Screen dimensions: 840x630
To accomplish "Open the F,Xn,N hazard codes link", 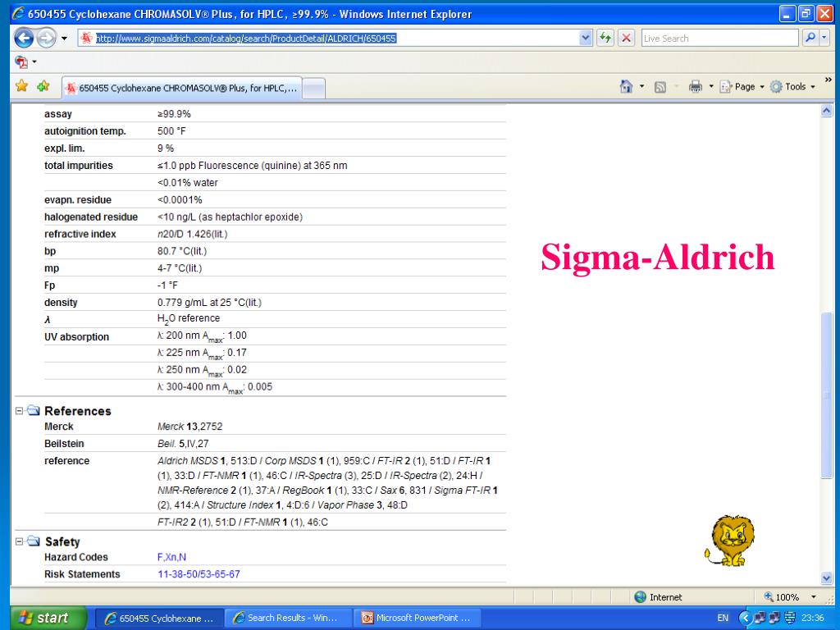I will [x=172, y=557].
